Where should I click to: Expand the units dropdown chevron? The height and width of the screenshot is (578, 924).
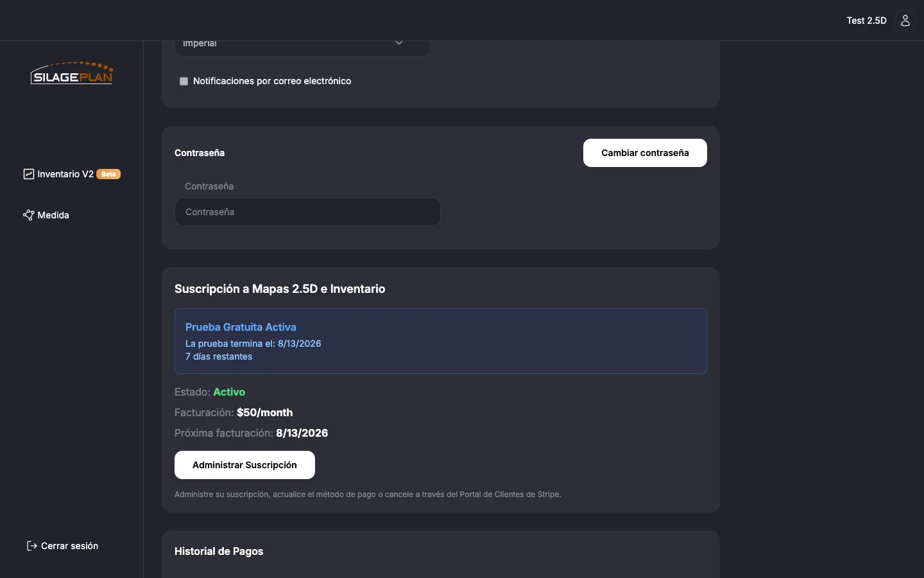[399, 43]
